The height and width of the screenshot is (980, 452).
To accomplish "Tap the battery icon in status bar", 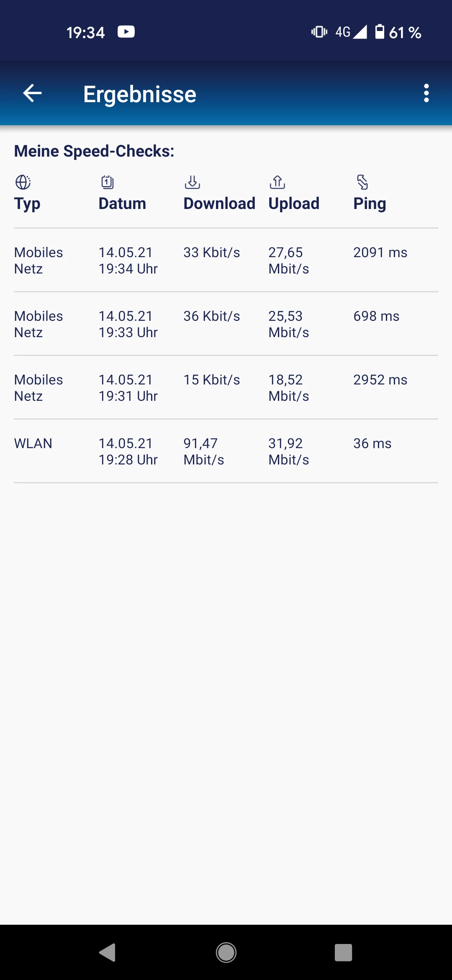I will pos(380,32).
